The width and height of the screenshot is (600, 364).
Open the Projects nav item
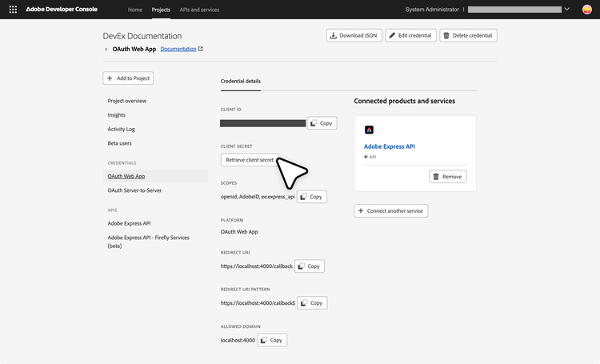161,10
